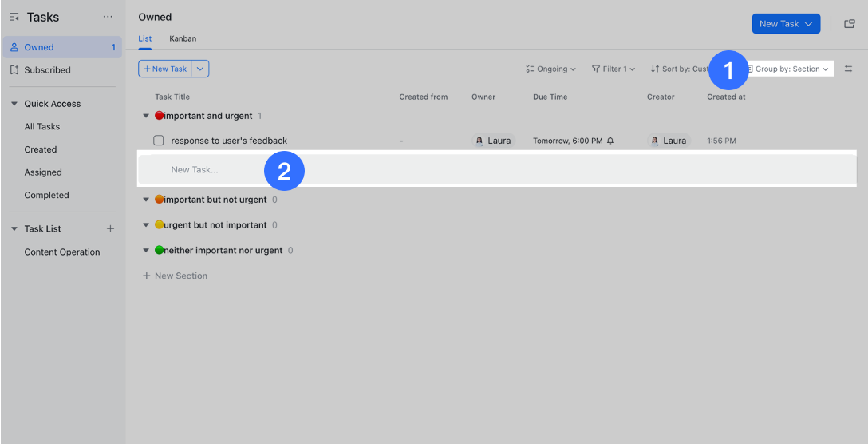Switch to the Kanban tab

(x=183, y=38)
